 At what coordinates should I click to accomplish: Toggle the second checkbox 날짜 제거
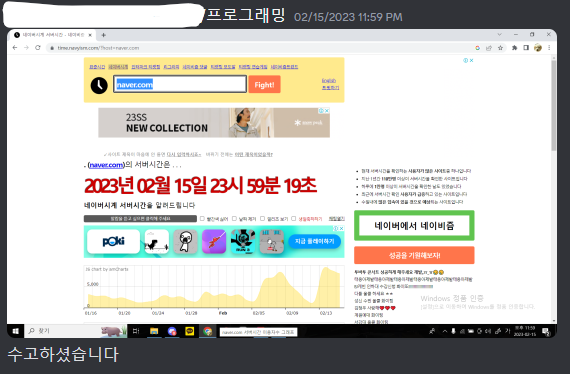[234, 218]
